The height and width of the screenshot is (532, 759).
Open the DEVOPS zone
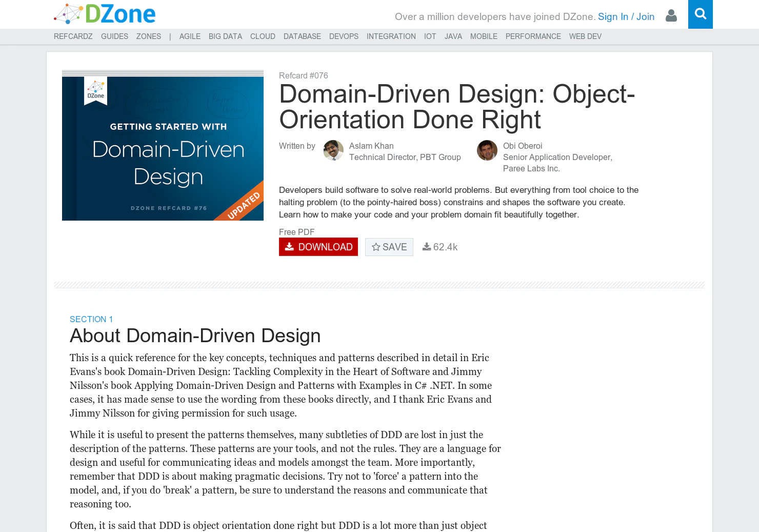[x=344, y=36]
